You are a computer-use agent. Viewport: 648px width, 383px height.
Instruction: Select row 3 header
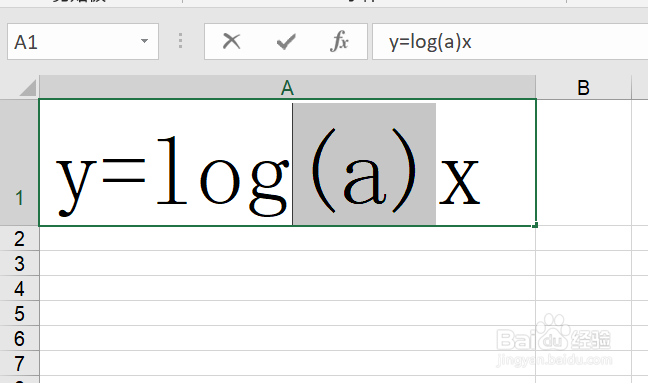[x=19, y=263]
